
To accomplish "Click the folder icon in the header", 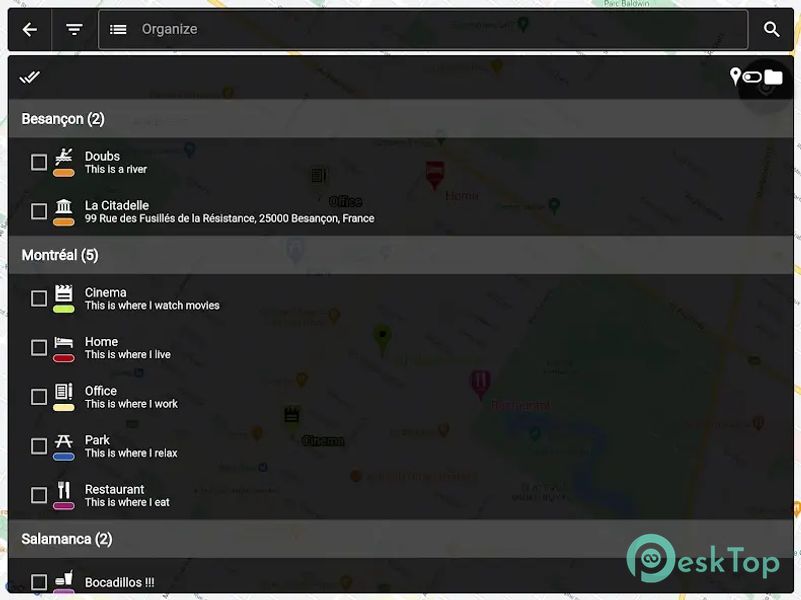I will click(773, 77).
